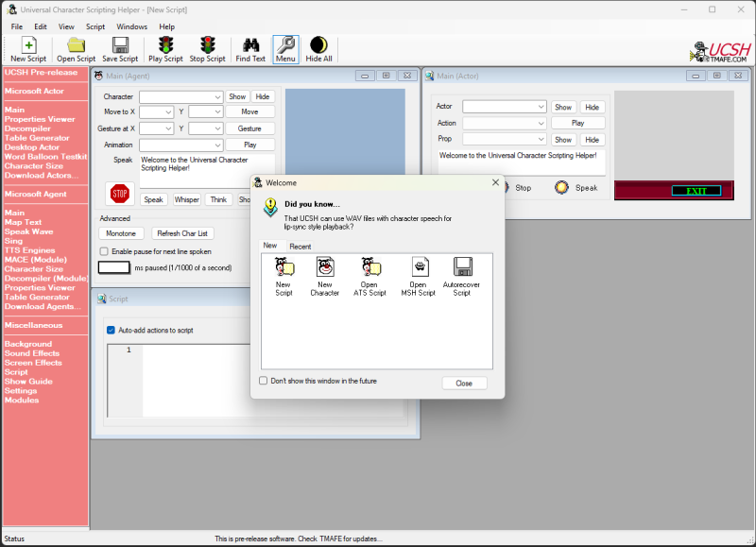Uncheck Auto-add actions to script
Image resolution: width=756 pixels, height=547 pixels.
click(x=111, y=330)
